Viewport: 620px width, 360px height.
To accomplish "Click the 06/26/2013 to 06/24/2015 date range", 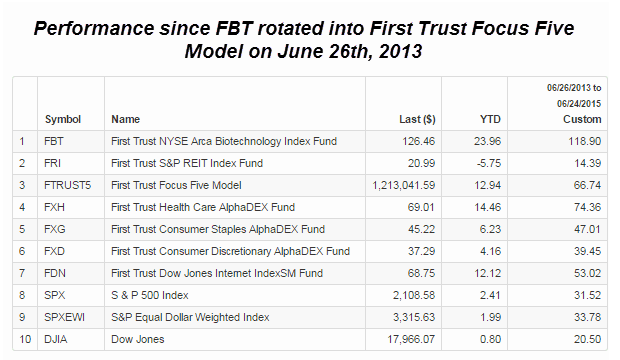I will (x=574, y=96).
